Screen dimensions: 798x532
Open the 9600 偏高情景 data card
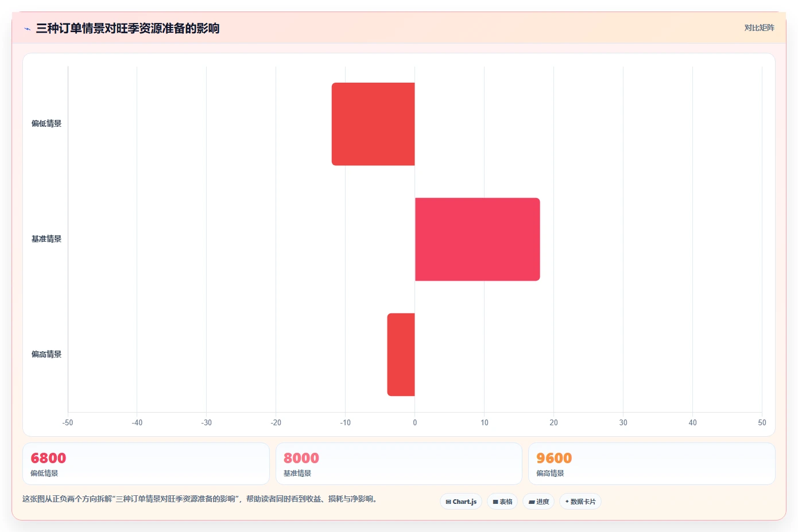pyautogui.click(x=652, y=464)
